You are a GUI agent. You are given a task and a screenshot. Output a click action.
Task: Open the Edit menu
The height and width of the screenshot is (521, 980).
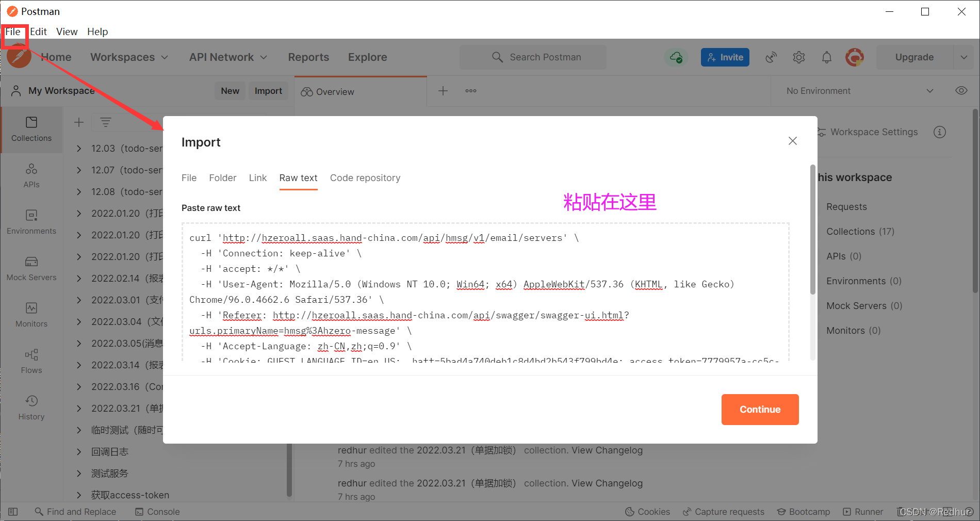coord(38,31)
